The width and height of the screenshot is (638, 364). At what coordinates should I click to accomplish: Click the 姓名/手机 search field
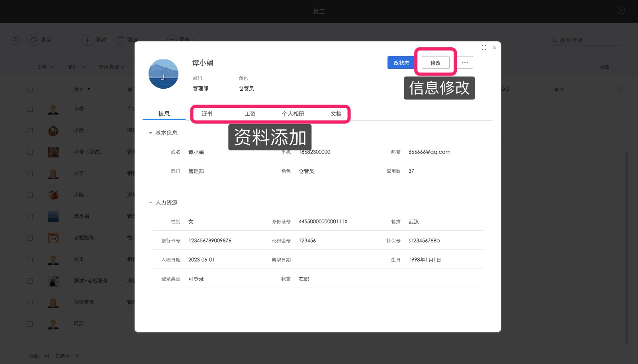[588, 40]
